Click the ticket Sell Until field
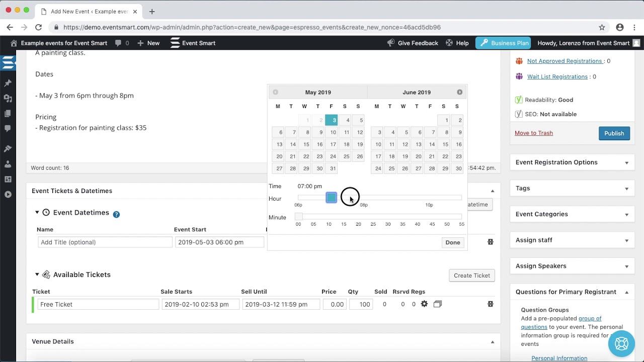Screen dimensions: 644x362 (281, 304)
